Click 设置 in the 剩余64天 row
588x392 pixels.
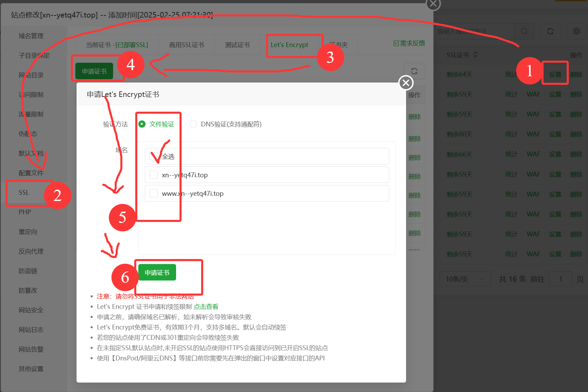click(555, 74)
